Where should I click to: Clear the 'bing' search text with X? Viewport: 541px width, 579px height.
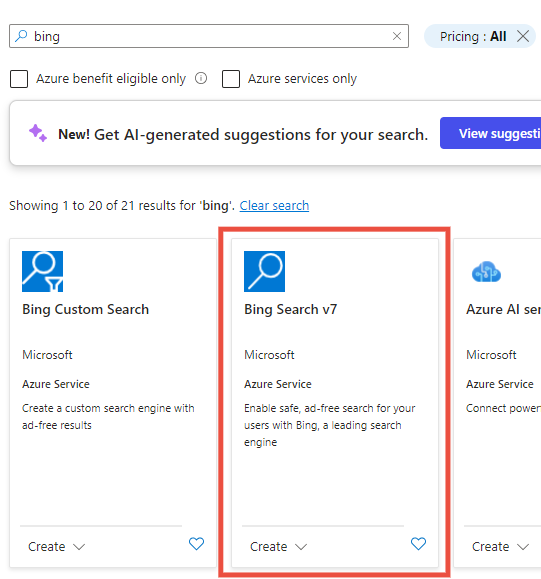397,36
